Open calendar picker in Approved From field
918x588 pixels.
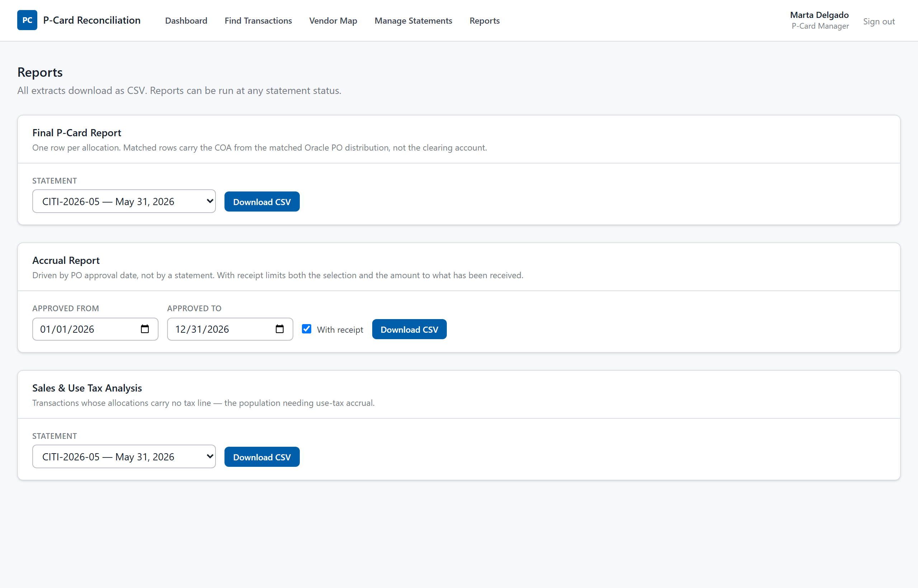tap(145, 329)
